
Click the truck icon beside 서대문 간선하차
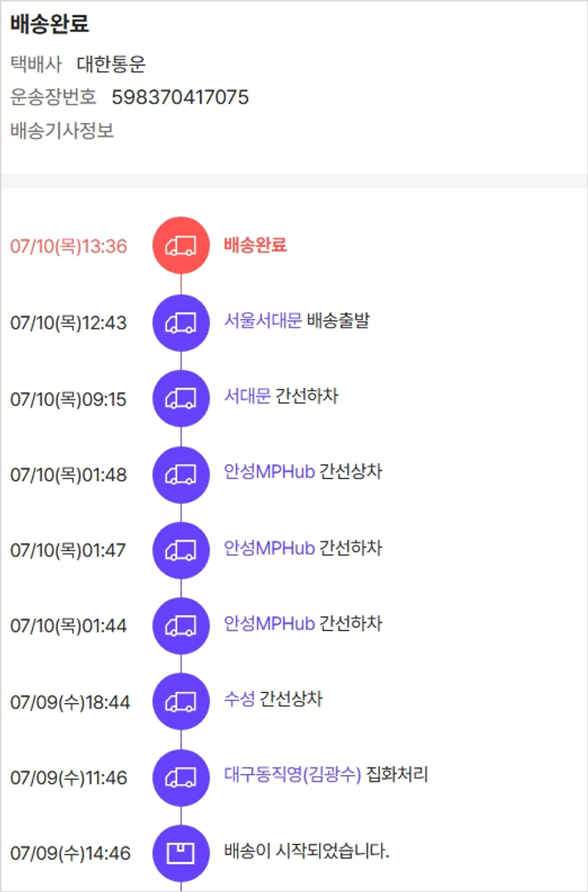pyautogui.click(x=181, y=398)
